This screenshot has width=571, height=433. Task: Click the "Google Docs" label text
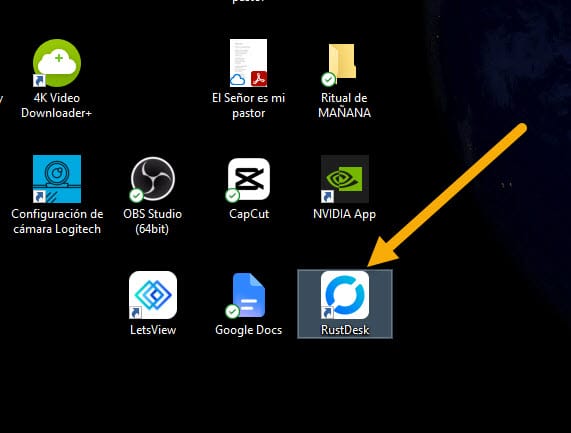(248, 330)
